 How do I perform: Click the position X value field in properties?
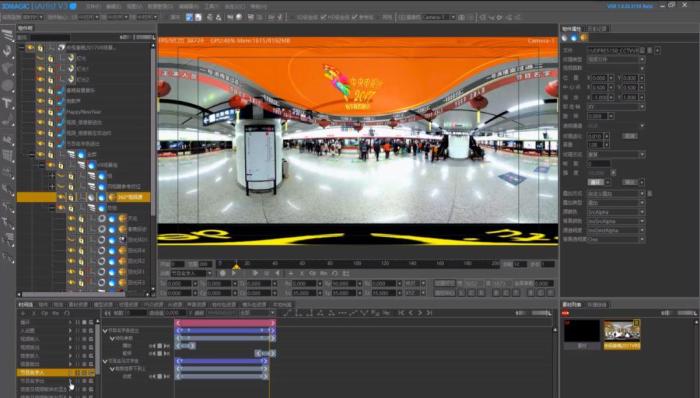(x=600, y=78)
